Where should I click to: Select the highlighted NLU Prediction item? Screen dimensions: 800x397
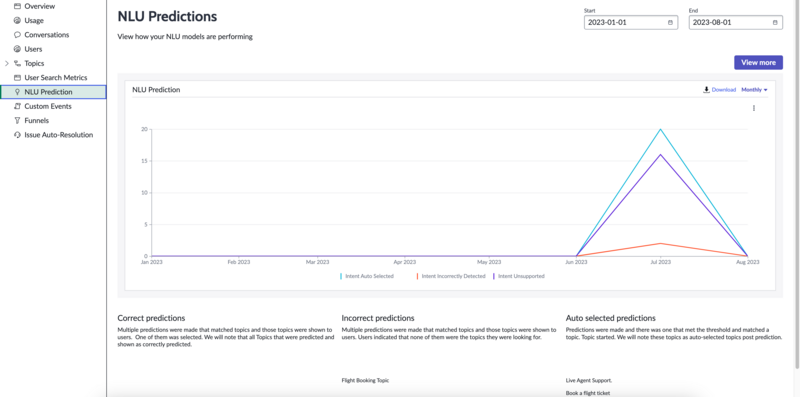click(x=53, y=92)
